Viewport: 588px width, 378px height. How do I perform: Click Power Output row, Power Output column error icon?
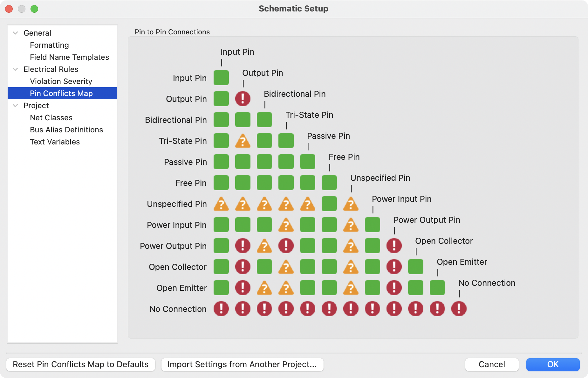pyautogui.click(x=394, y=246)
